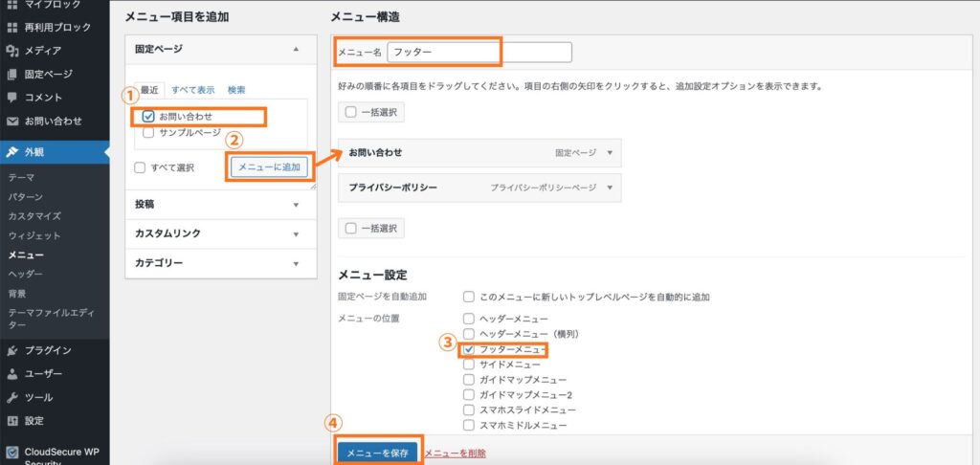Switch to the すべて表示 tab
The width and height of the screenshot is (980, 465).
(x=192, y=90)
